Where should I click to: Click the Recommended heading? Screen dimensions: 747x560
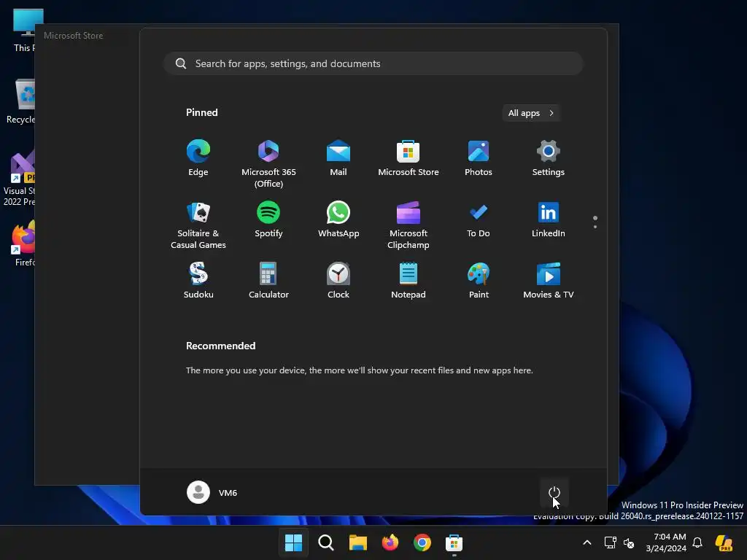tap(220, 346)
